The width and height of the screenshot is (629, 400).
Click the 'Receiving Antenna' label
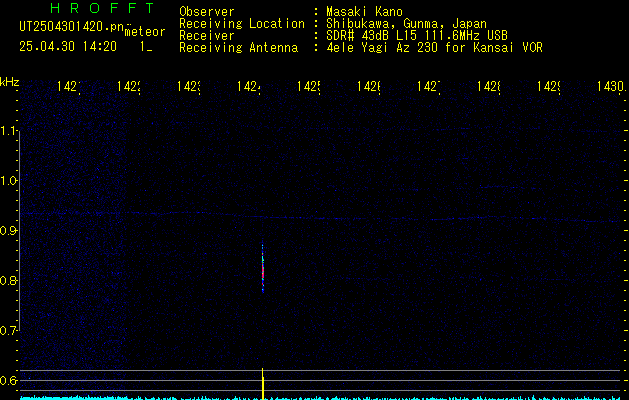pos(239,48)
